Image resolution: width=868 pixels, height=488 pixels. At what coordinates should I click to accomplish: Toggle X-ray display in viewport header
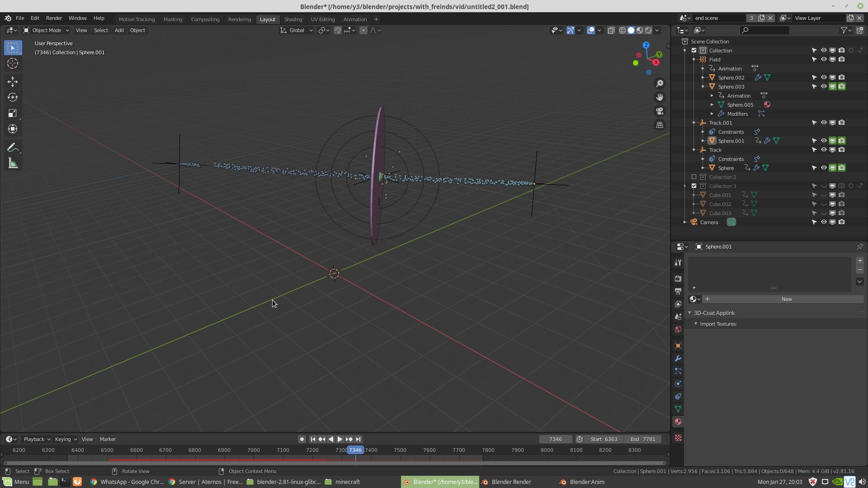(611, 30)
